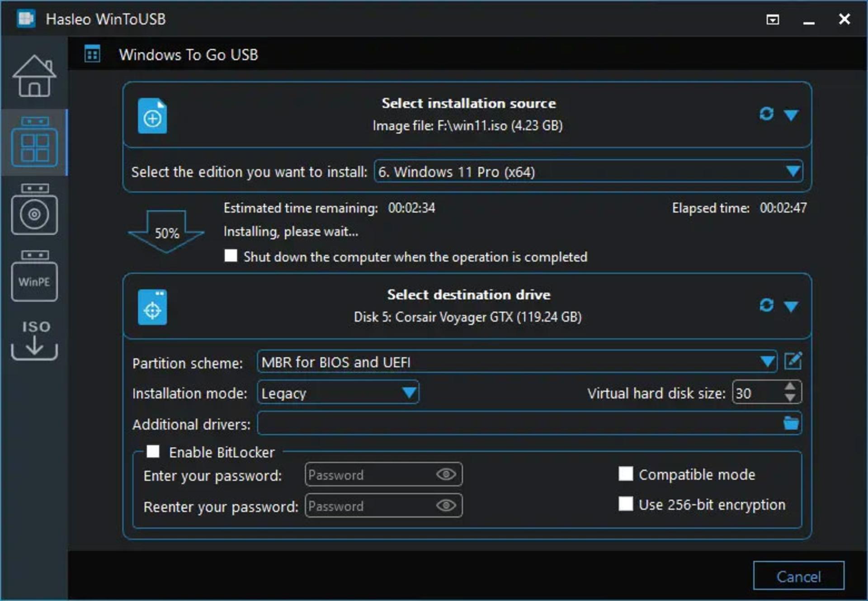868x601 pixels.
Task: Open the title bar menu dropdown button
Action: 773,19
